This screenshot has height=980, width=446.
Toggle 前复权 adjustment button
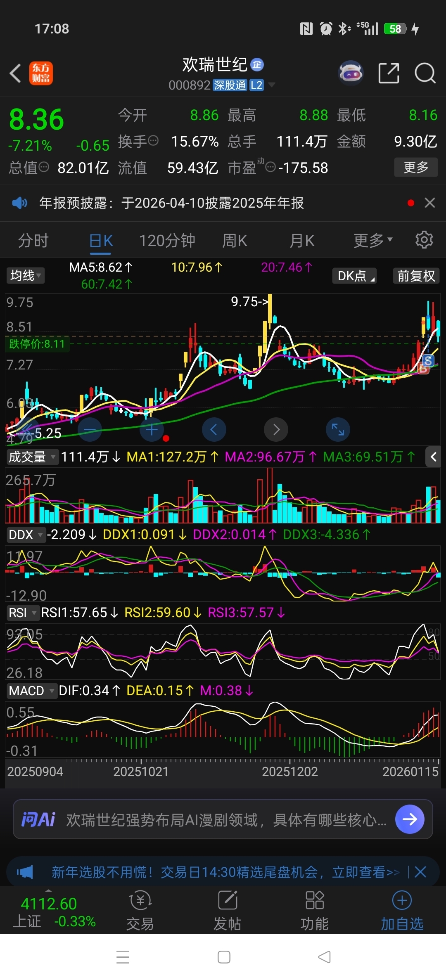click(x=416, y=275)
